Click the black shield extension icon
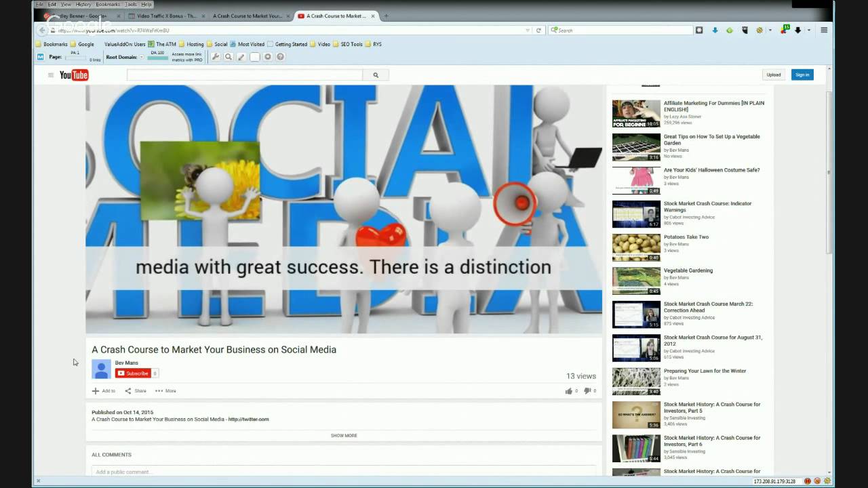 745,30
